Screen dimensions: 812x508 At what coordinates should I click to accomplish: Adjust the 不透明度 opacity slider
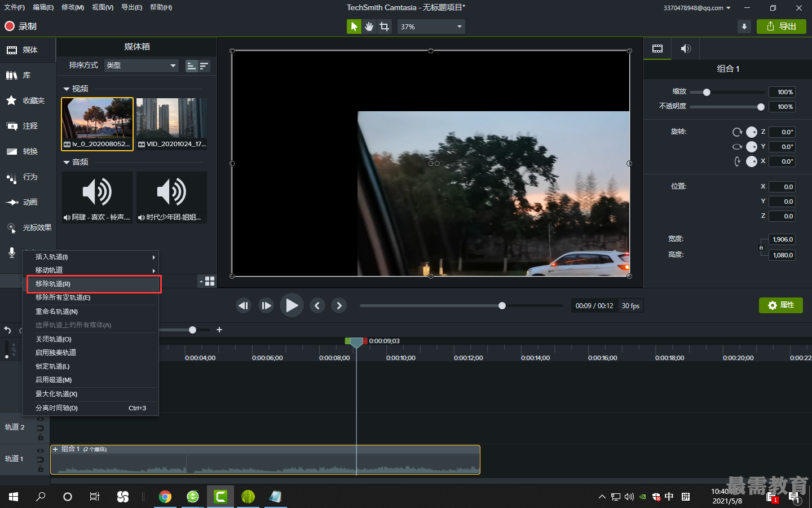pyautogui.click(x=761, y=107)
